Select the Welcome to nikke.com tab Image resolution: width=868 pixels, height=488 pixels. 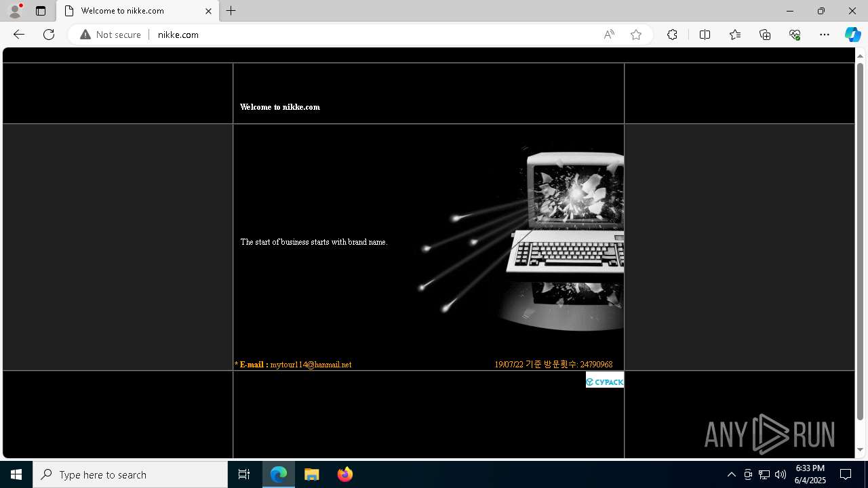(x=136, y=11)
